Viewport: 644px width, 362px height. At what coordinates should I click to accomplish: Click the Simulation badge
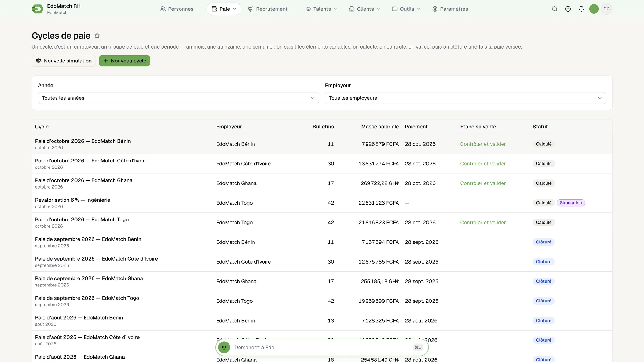click(571, 203)
